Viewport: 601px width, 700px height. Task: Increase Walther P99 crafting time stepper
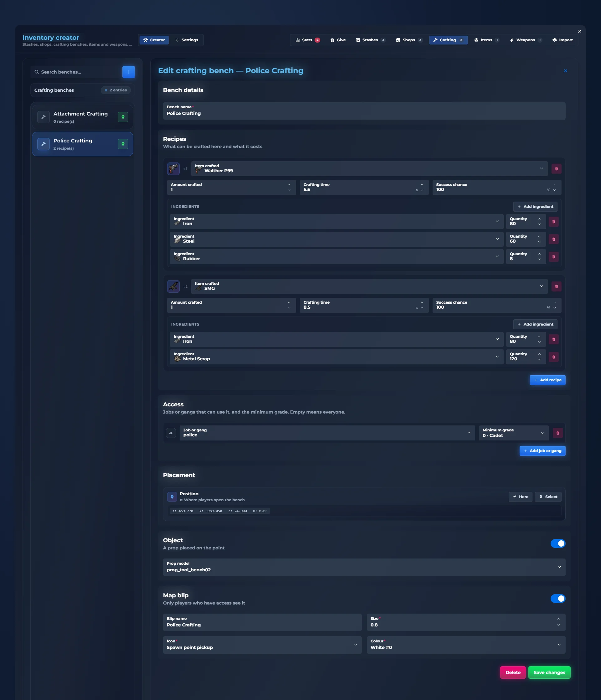[422, 184]
